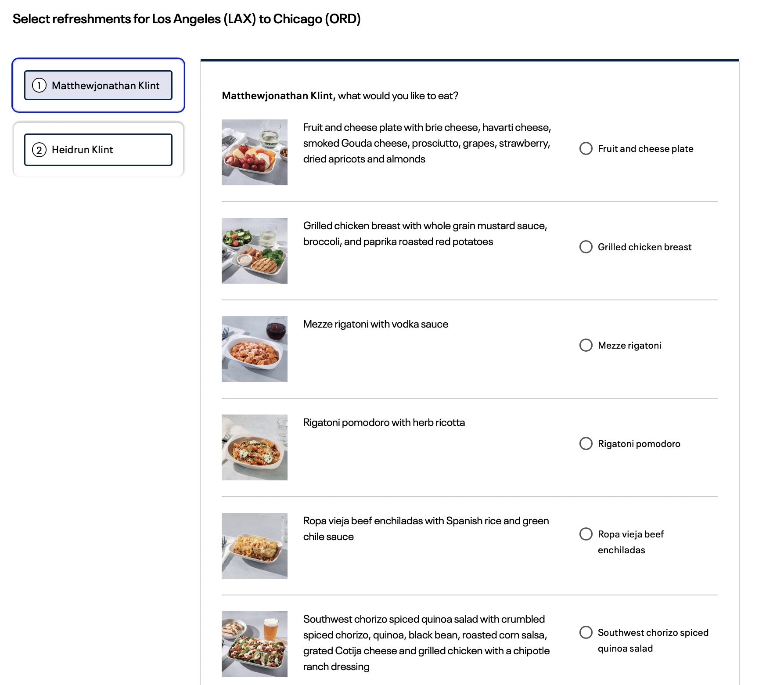This screenshot has width=784, height=685.
Task: Click the grilled chicken breast photo
Action: [x=255, y=251]
